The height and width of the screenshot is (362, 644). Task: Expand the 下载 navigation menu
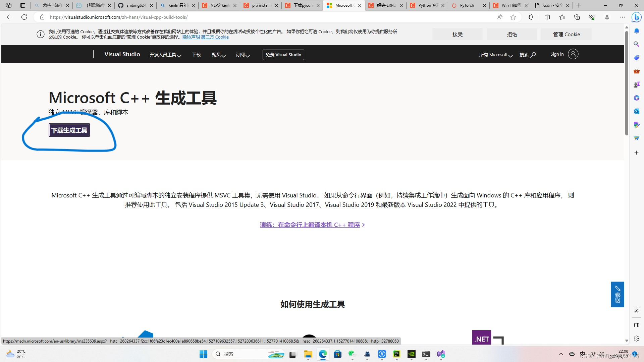[x=196, y=55]
